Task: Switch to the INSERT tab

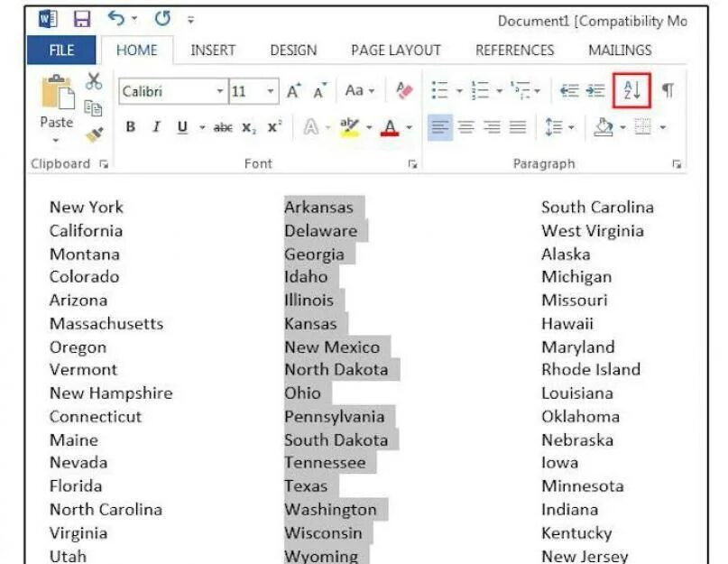Action: (213, 50)
